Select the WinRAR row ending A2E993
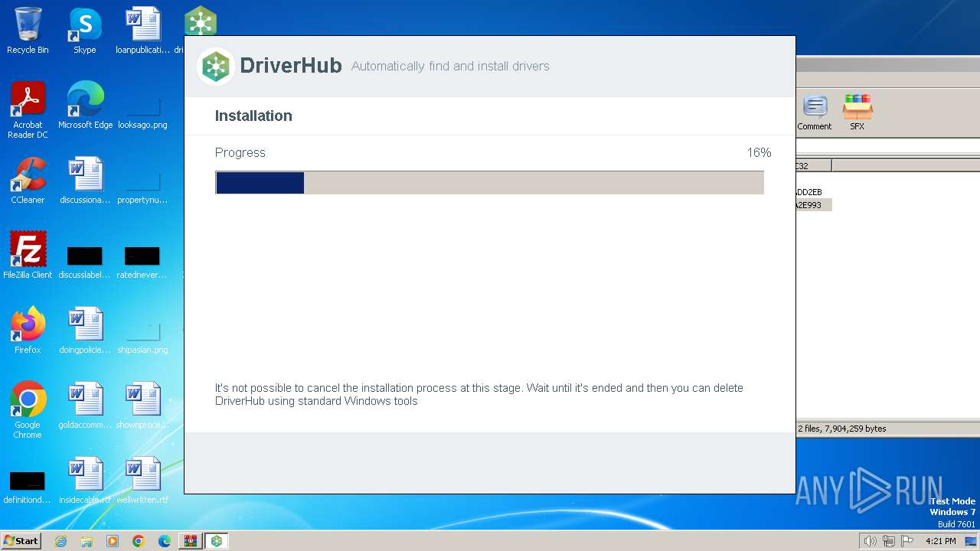Viewport: 980px width, 551px height. pos(814,205)
